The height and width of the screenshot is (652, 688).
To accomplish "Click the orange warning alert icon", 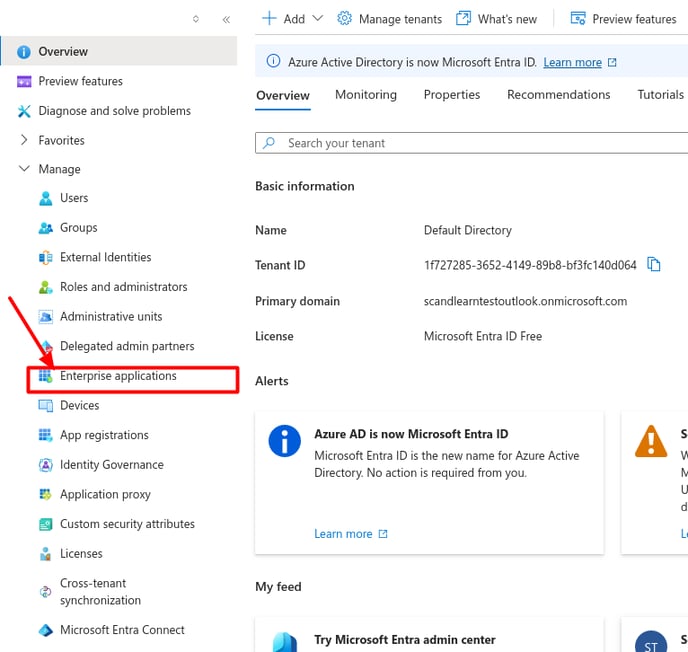I will pyautogui.click(x=651, y=441).
